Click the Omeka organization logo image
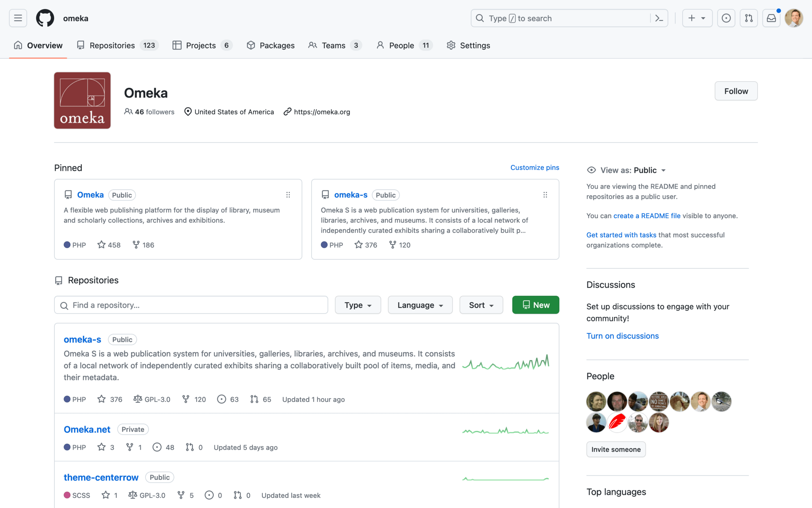 click(x=82, y=100)
